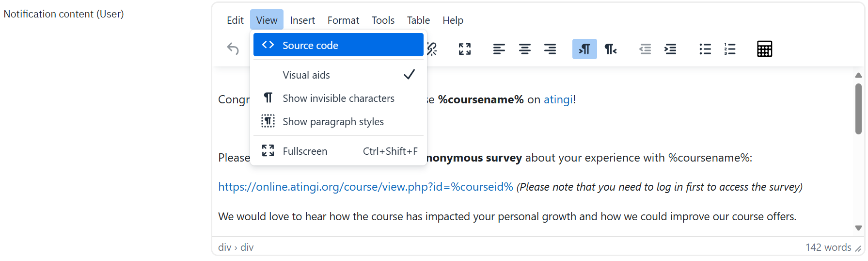Toggle the Visual aids option

pyautogui.click(x=338, y=75)
